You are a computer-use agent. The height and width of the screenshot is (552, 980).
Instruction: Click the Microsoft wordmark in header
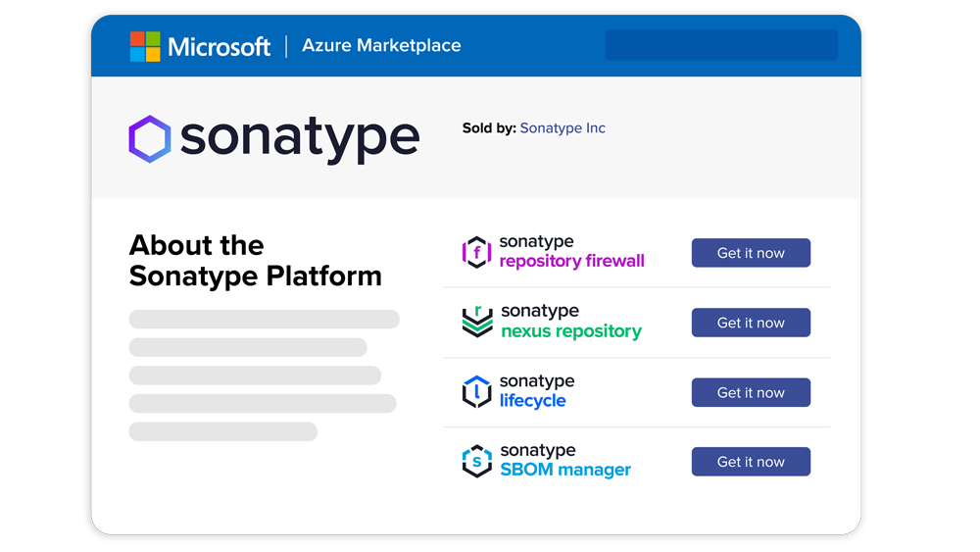pyautogui.click(x=219, y=46)
